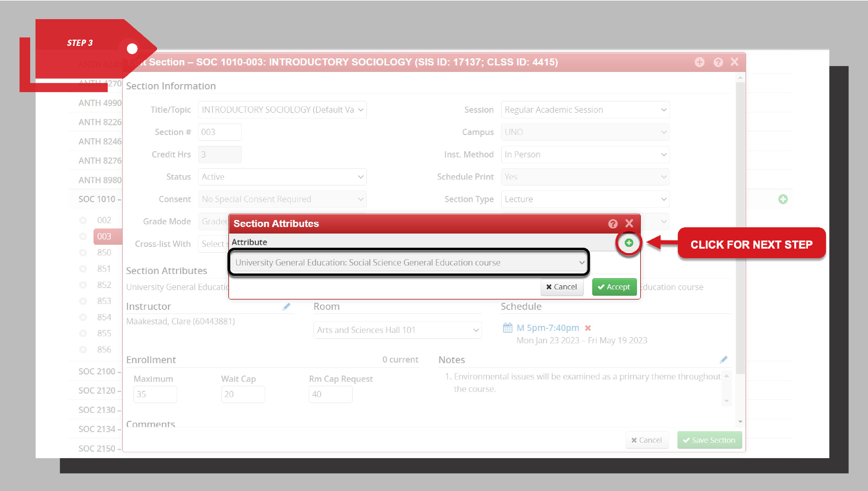Open the University General Education attribute dropdown
This screenshot has height=491, width=868.
[409, 262]
